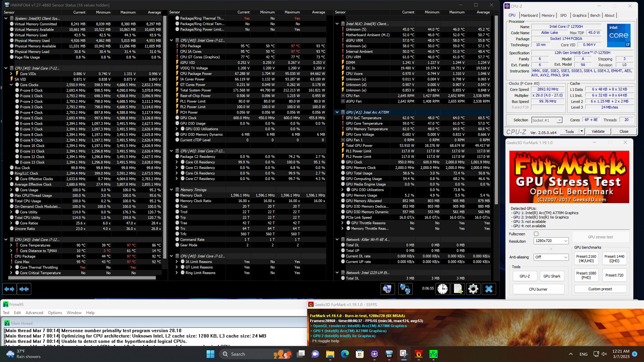Open FurMark from the Windows taskbar
The height and width of the screenshot is (362, 644).
[418, 354]
